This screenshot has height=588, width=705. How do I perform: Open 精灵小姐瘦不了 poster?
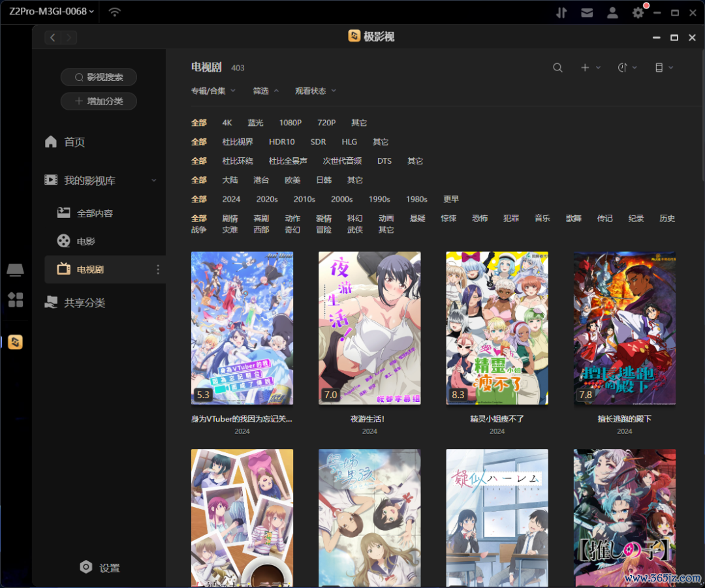coord(497,328)
